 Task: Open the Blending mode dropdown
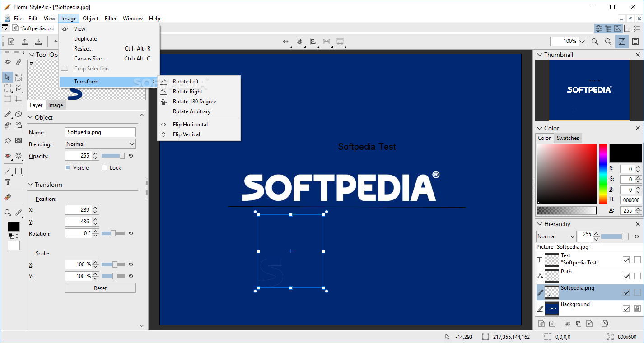click(x=100, y=144)
